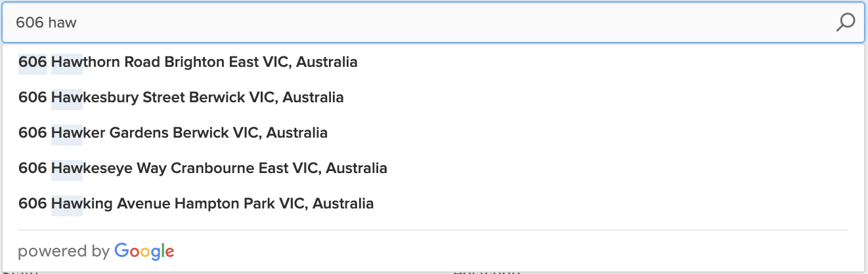Pick 606 Hawker Gardens Berwick address
The image size is (868, 274).
click(x=433, y=133)
